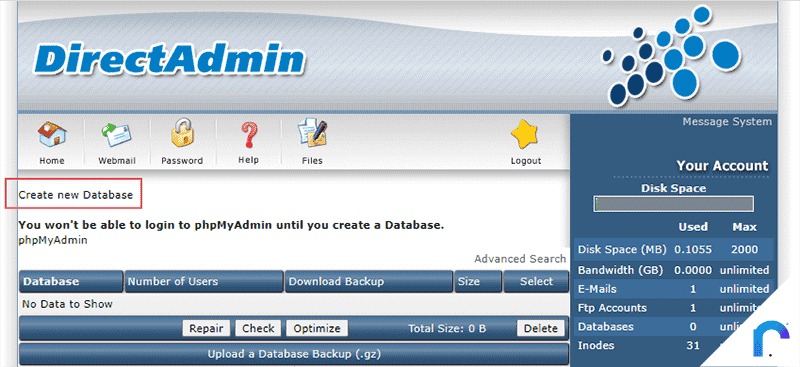This screenshot has width=800, height=367.
Task: Click the Webmail label text
Action: pyautogui.click(x=117, y=160)
